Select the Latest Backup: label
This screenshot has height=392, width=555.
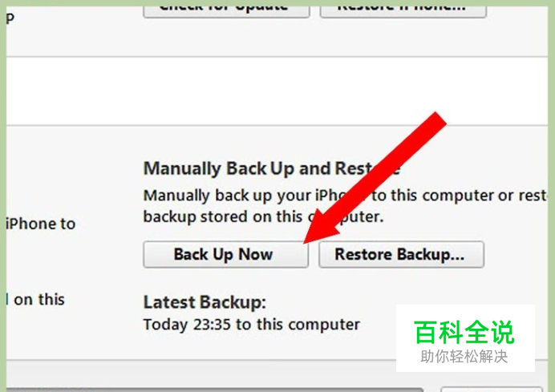point(205,302)
